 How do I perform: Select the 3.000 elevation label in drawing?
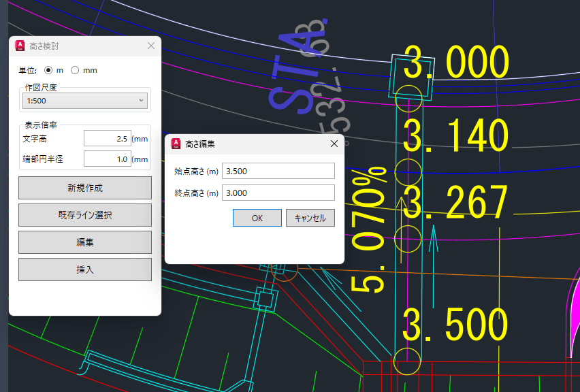click(456, 65)
